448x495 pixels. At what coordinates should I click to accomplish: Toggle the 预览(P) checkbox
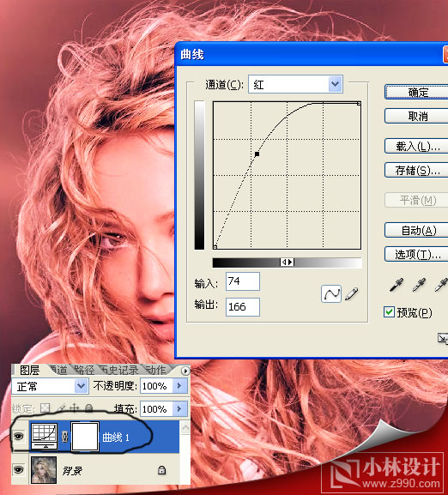[x=389, y=312]
